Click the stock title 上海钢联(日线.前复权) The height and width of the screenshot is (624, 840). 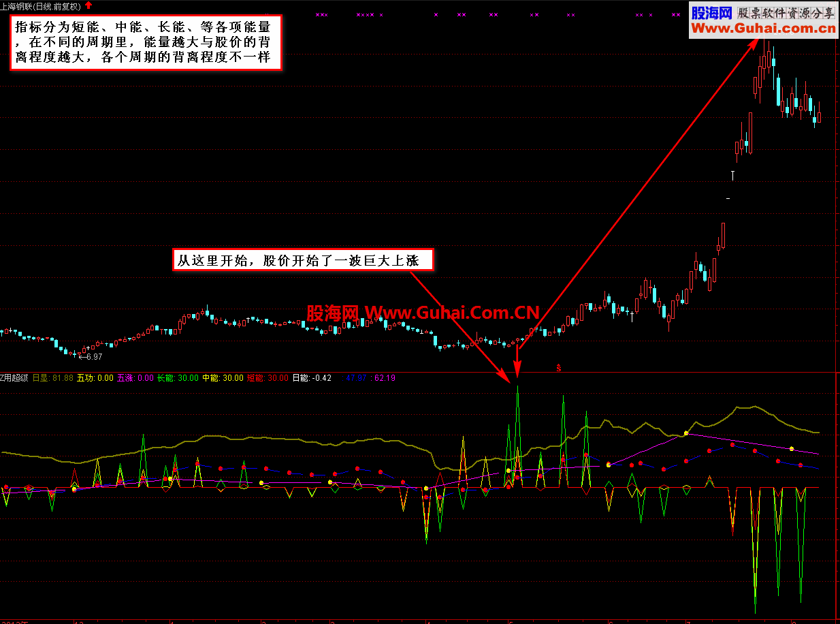click(41, 6)
